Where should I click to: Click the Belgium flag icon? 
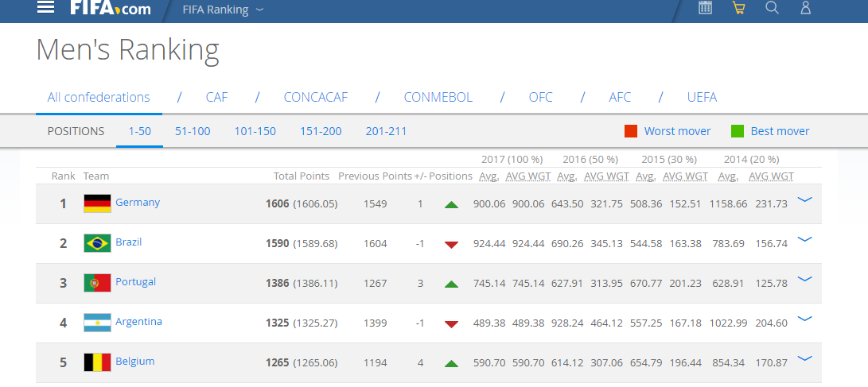click(x=97, y=362)
